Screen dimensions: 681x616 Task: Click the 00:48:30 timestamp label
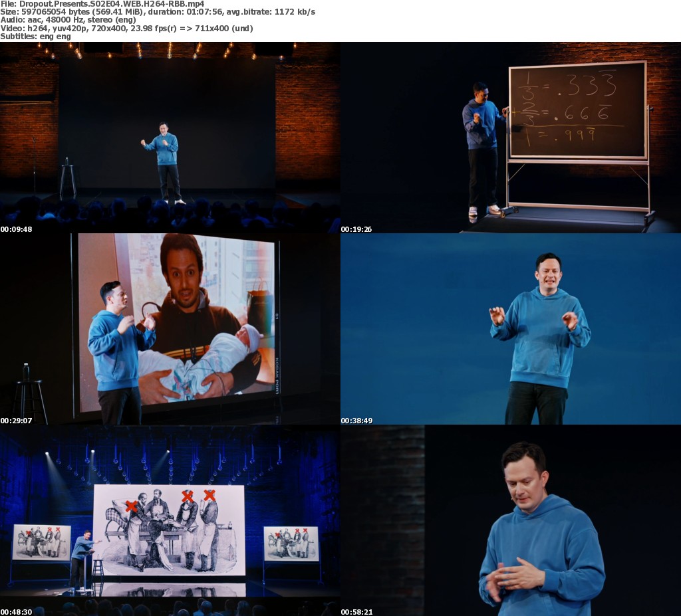pyautogui.click(x=17, y=611)
